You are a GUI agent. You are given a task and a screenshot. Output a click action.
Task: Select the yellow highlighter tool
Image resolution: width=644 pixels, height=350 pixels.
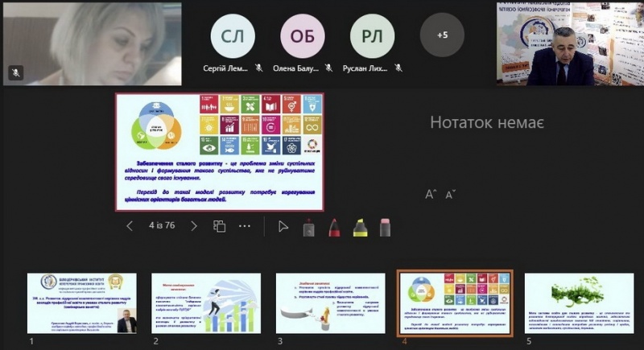coord(360,228)
